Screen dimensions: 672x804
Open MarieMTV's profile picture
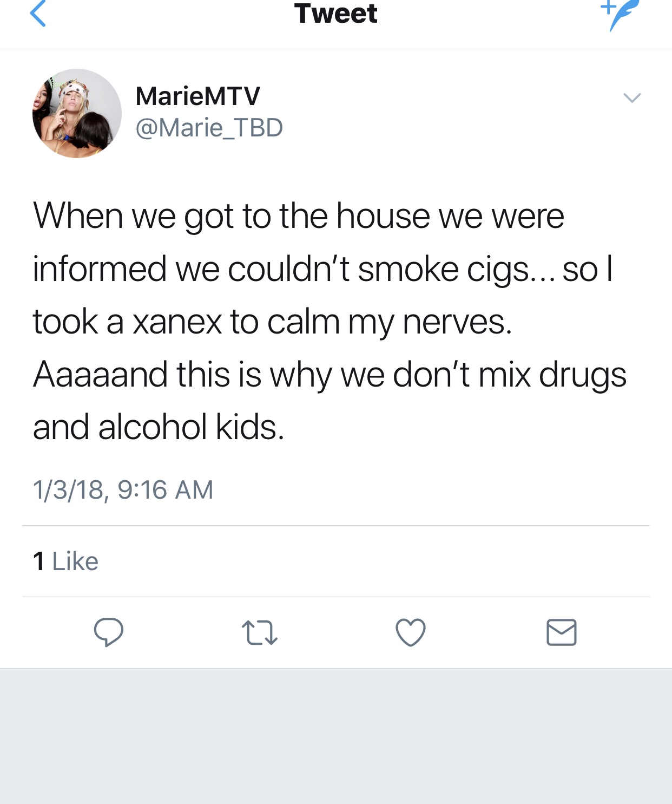point(77,113)
